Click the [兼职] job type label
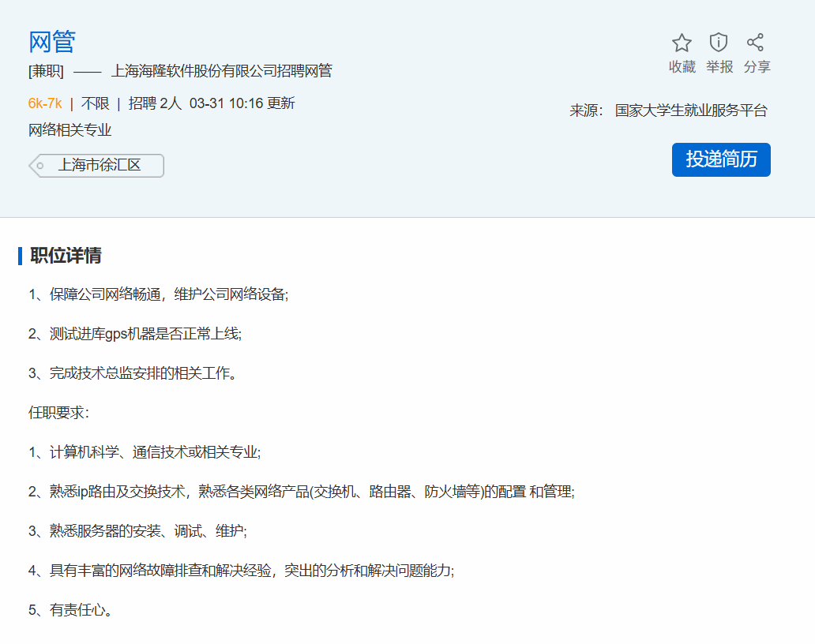The width and height of the screenshot is (815, 644). (46, 71)
